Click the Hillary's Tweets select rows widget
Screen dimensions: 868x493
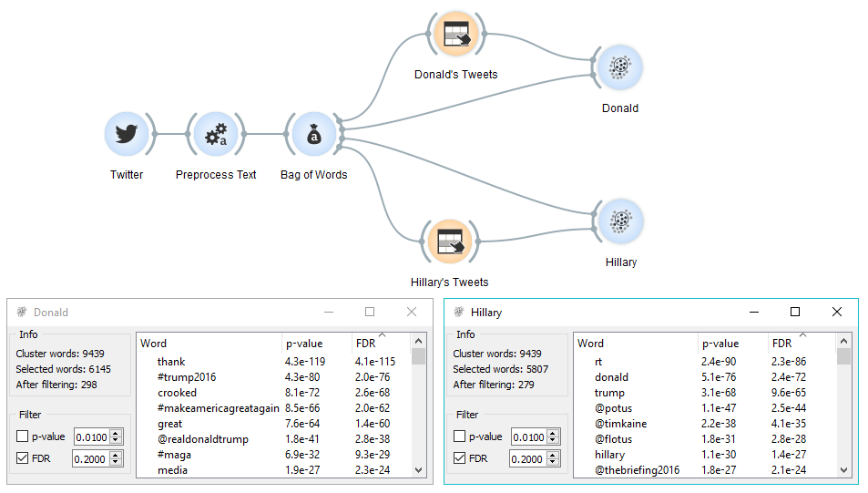pos(450,241)
